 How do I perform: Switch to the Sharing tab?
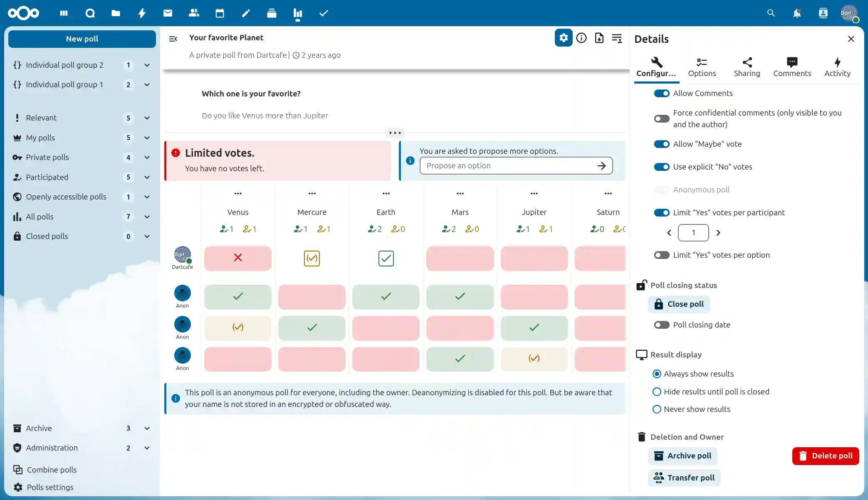tap(747, 67)
